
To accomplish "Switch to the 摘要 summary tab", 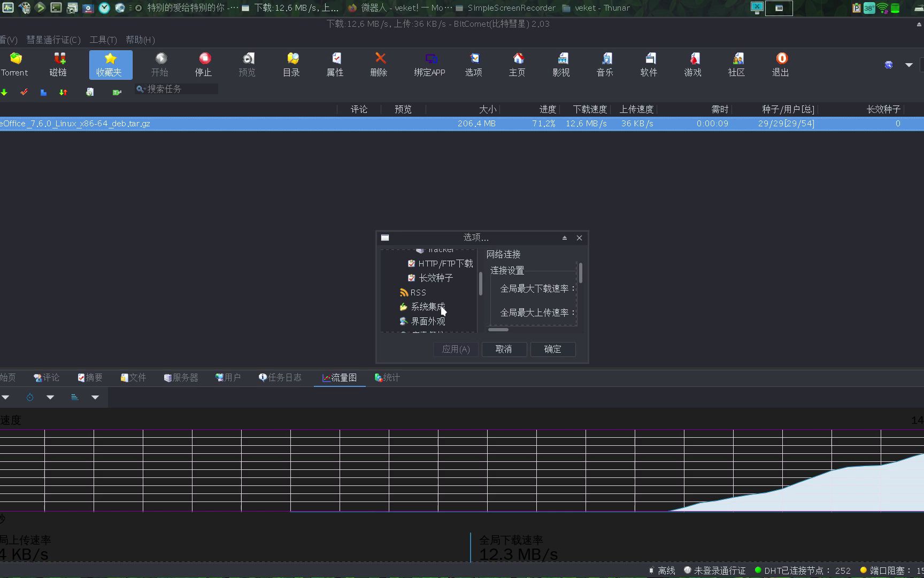I will point(90,378).
